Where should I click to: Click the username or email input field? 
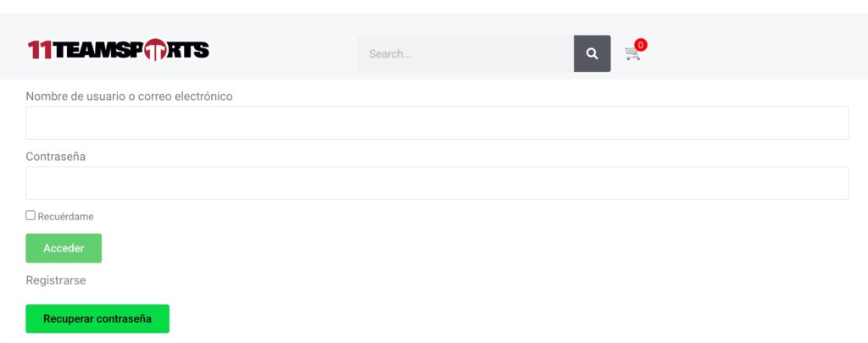point(437,123)
